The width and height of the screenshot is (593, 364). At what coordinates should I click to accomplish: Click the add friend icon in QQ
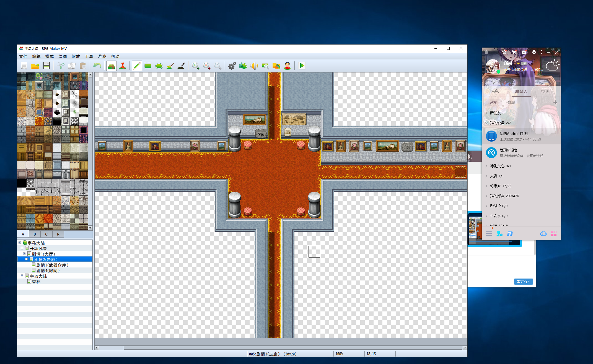point(499,234)
